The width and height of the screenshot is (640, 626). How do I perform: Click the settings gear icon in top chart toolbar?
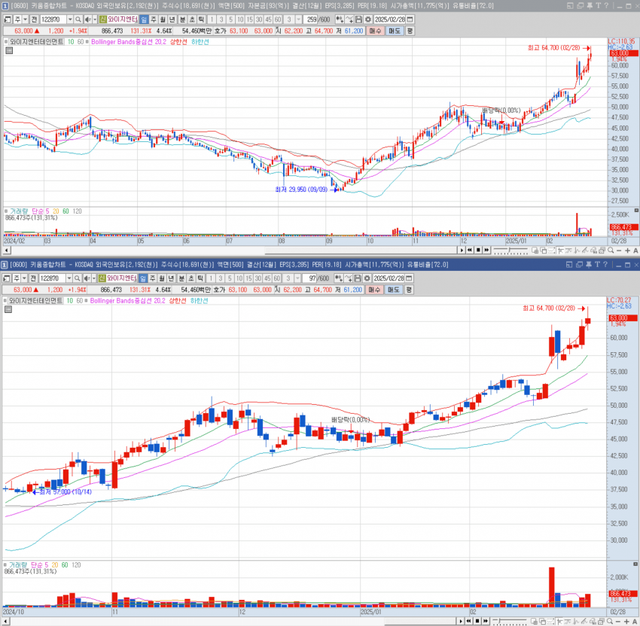point(368,19)
